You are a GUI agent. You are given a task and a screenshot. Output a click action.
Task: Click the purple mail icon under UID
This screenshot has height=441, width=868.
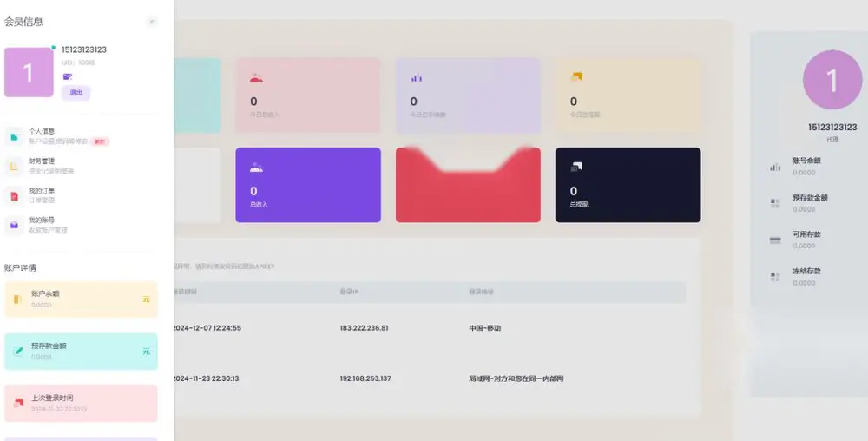[68, 76]
